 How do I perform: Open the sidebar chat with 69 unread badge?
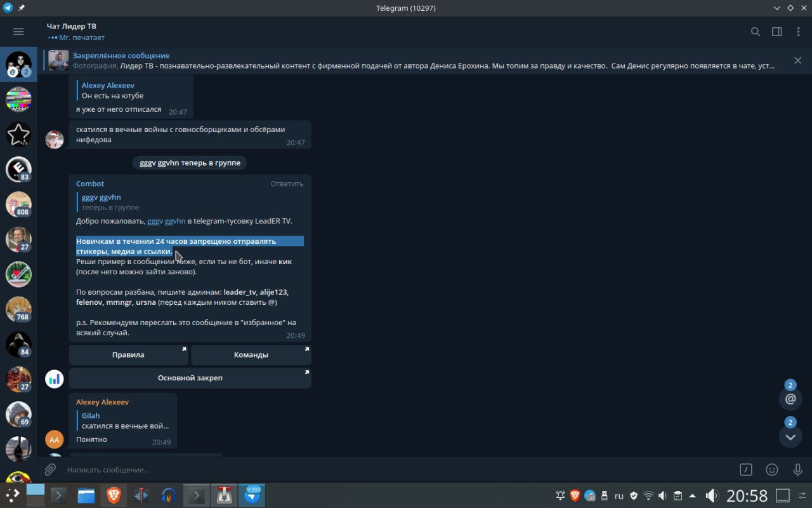point(18,413)
